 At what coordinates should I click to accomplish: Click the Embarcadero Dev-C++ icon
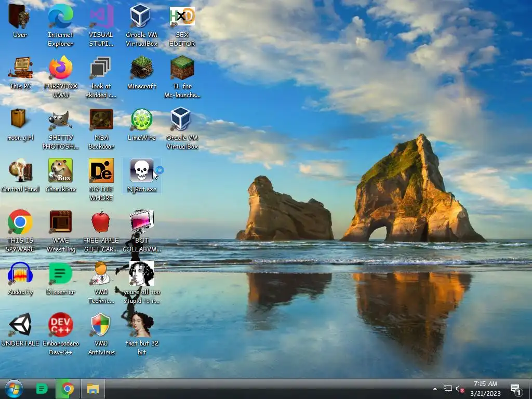tap(60, 325)
